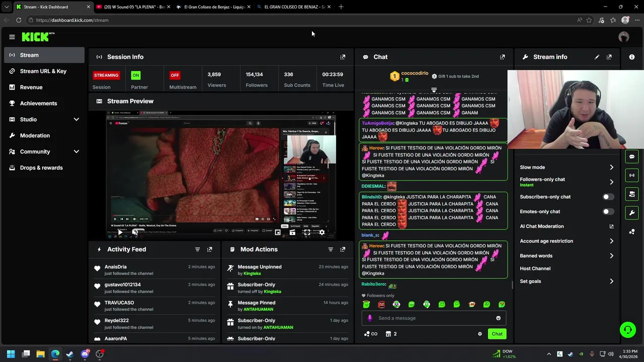Image resolution: width=644 pixels, height=362 pixels.
Task: Open chat settings gear beside Chat button
Action: [479, 334]
